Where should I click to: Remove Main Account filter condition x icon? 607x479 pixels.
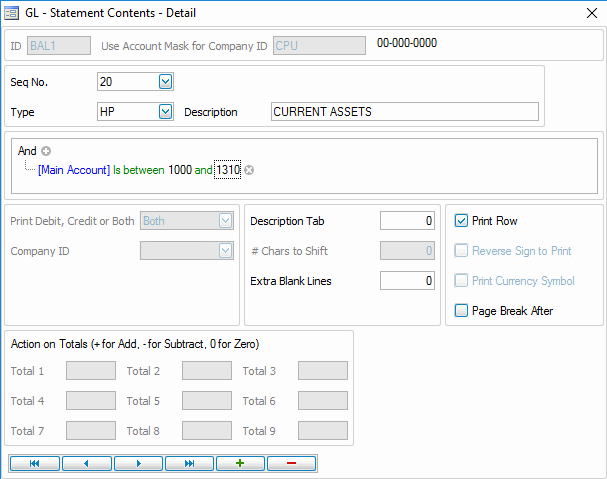(250, 170)
